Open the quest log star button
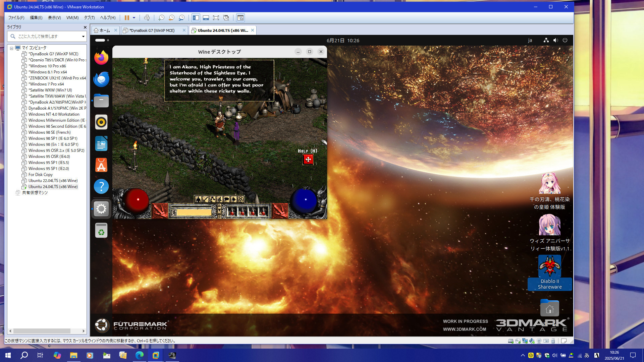Viewport: 644px width, 362px height. coord(233,199)
